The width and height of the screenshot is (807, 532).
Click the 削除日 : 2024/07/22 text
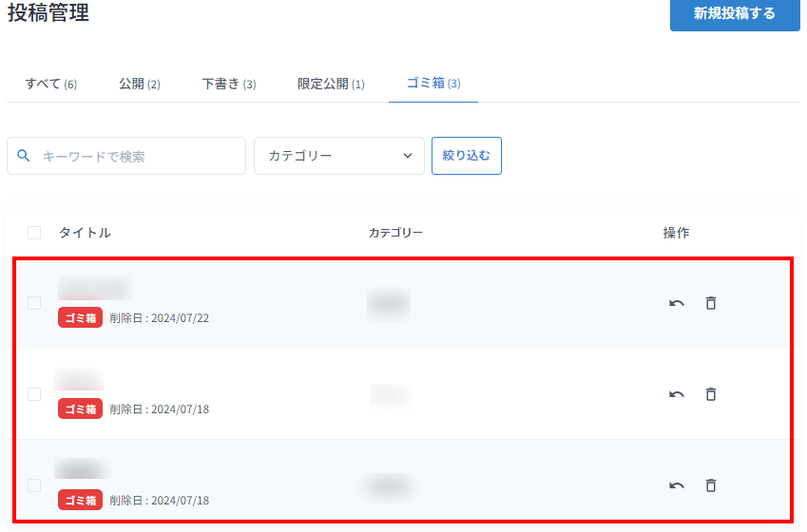click(x=160, y=318)
